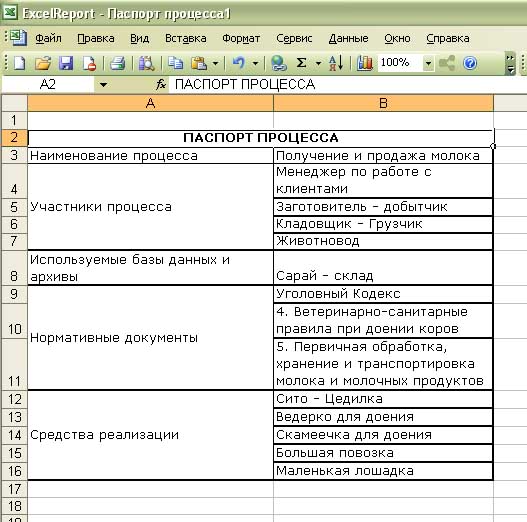
Task: Select column B header
Action: click(383, 103)
